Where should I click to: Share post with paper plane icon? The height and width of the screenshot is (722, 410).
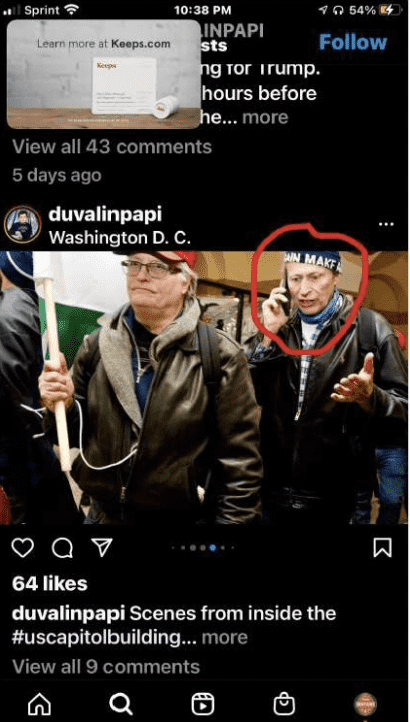101,547
